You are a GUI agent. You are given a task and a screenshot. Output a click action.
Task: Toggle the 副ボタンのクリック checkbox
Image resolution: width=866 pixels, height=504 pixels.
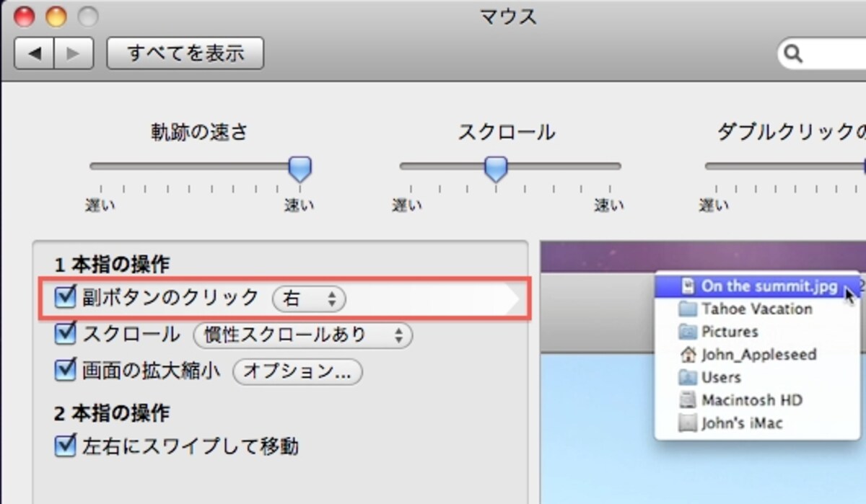pos(66,296)
